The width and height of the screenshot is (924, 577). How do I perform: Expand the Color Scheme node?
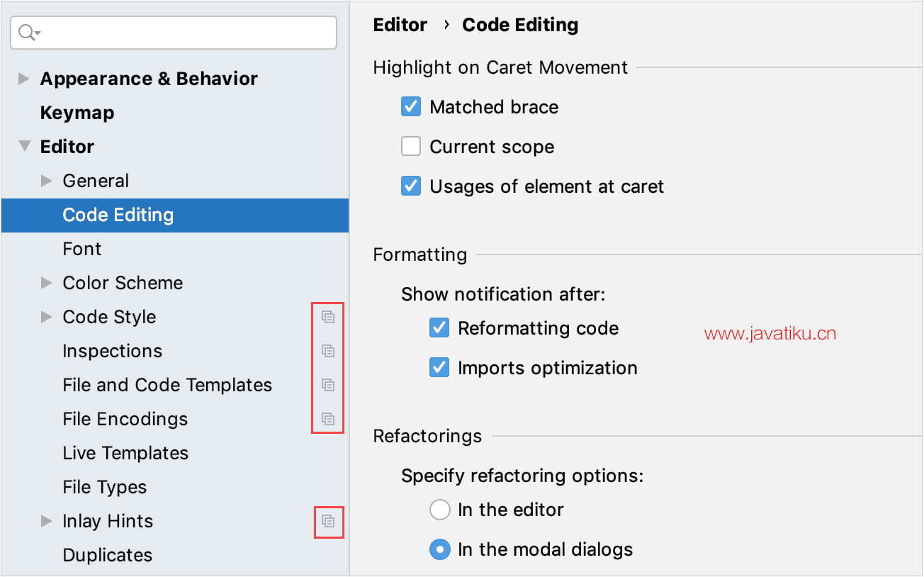point(47,283)
